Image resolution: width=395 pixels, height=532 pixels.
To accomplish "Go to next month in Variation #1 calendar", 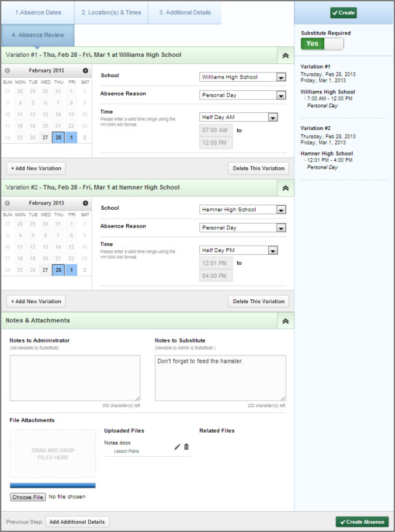I will click(85, 71).
